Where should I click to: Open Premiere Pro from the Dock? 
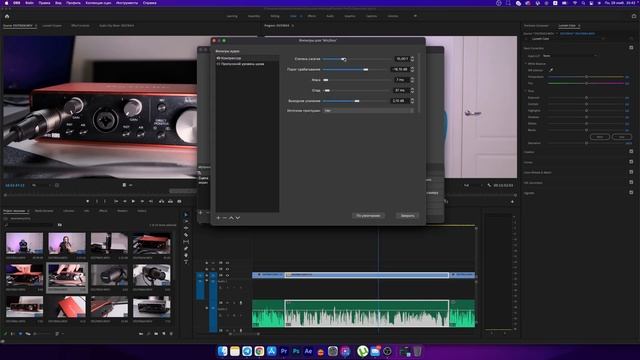(284, 351)
